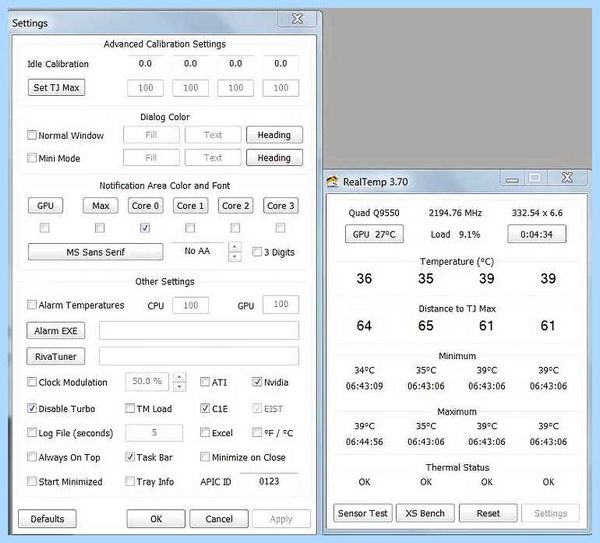This screenshot has width=600, height=543.
Task: Click the first Idle Calibration value 0.0
Action: (x=145, y=64)
